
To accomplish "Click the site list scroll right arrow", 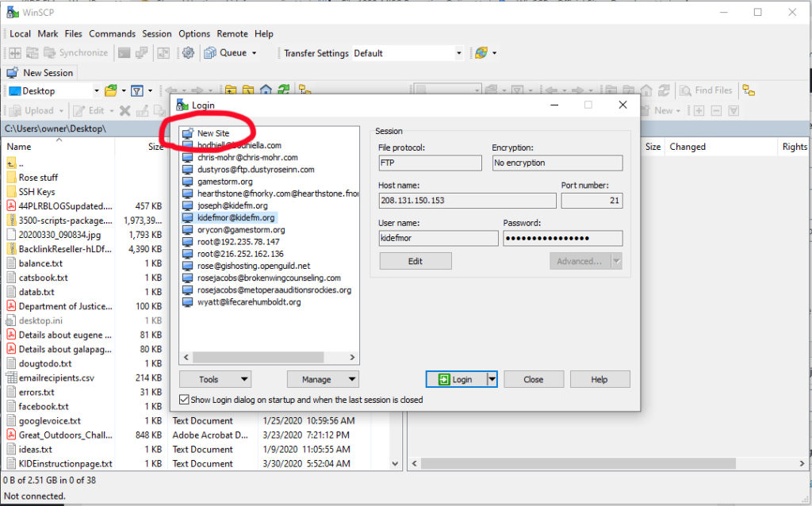I will click(352, 358).
